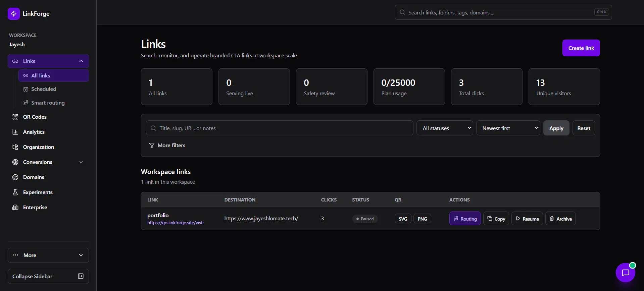The image size is (644, 291).
Task: Click the STATUS column header
Action: [x=360, y=200]
